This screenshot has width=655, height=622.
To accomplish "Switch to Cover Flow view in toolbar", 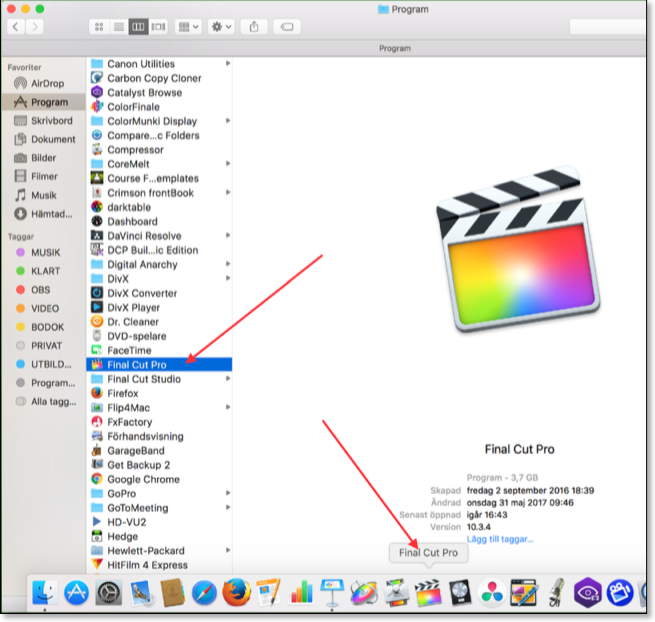I will (x=158, y=27).
